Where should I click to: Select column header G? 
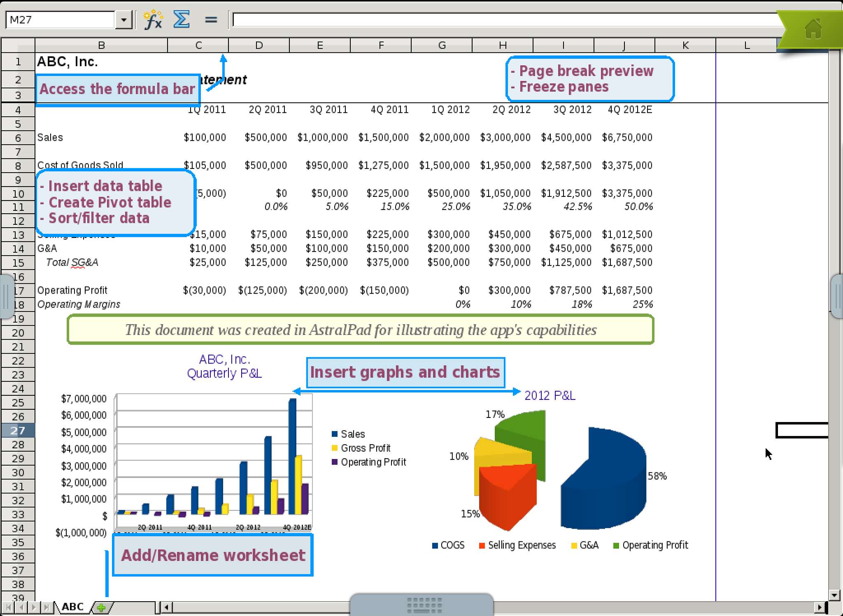point(442,45)
